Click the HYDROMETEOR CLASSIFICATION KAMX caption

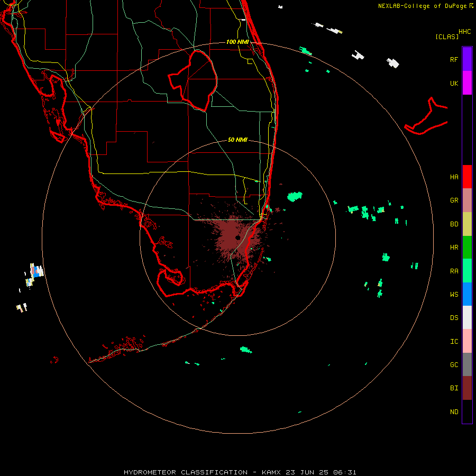(240, 472)
